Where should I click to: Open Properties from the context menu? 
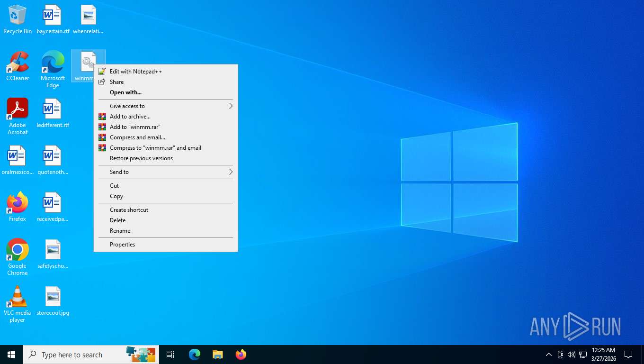coord(166,245)
